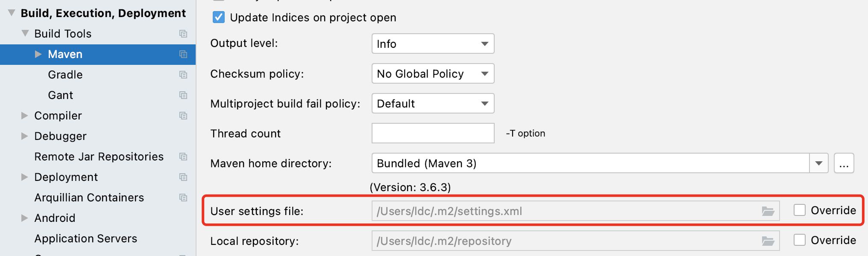Click the project-level icon beside Gradle
The image size is (868, 256).
183,75
